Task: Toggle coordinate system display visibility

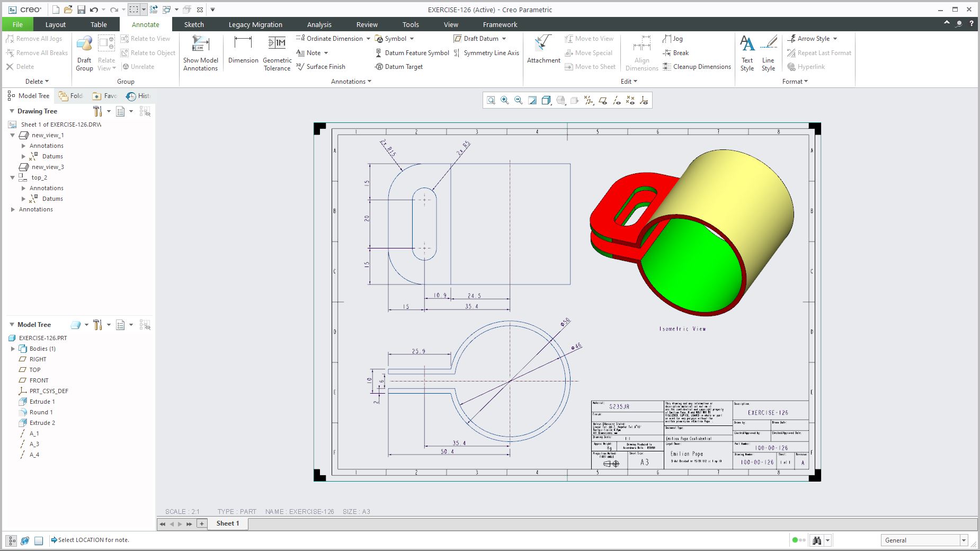Action: click(644, 100)
